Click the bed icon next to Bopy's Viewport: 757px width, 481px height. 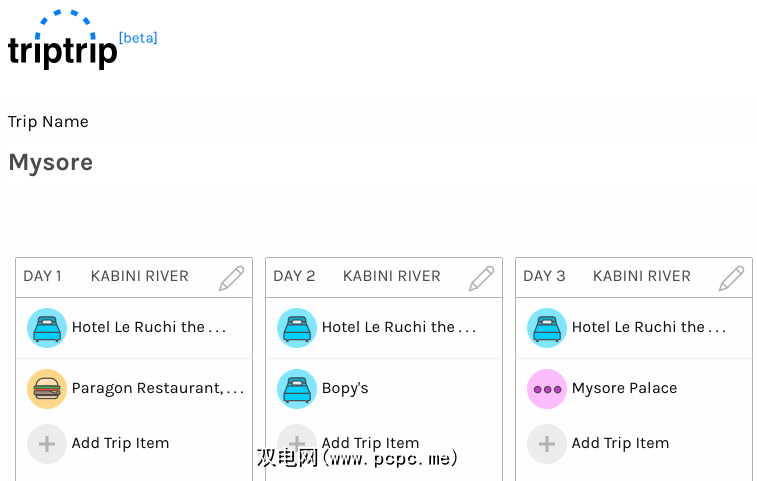(297, 389)
